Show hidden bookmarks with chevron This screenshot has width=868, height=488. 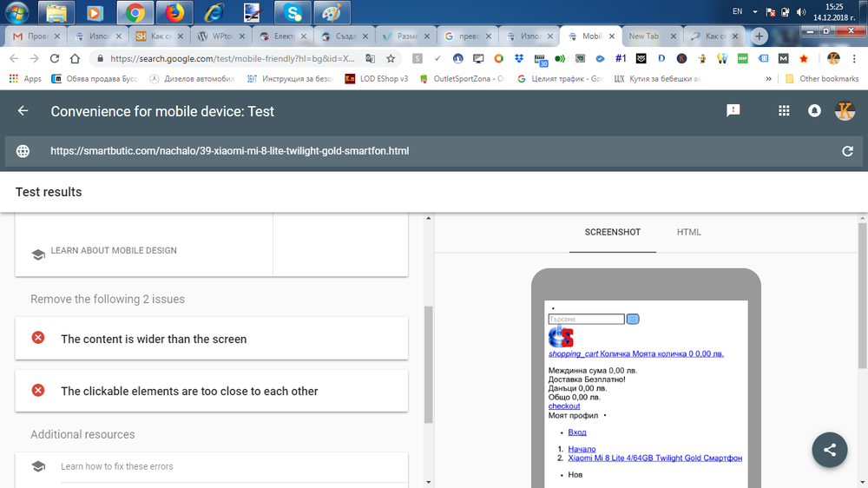[769, 78]
